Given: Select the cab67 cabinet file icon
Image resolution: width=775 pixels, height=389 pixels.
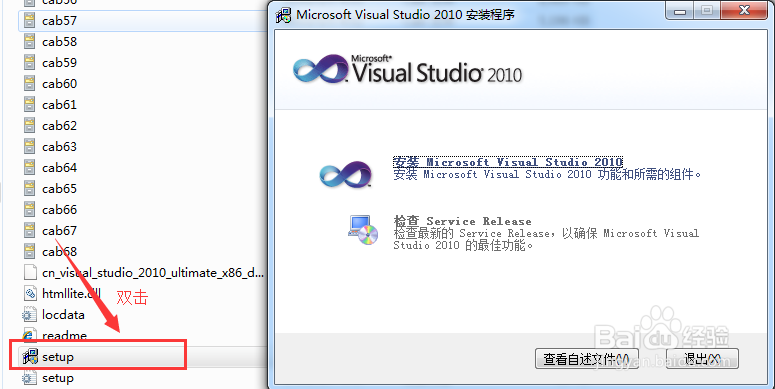Looking at the screenshot, I should [30, 231].
